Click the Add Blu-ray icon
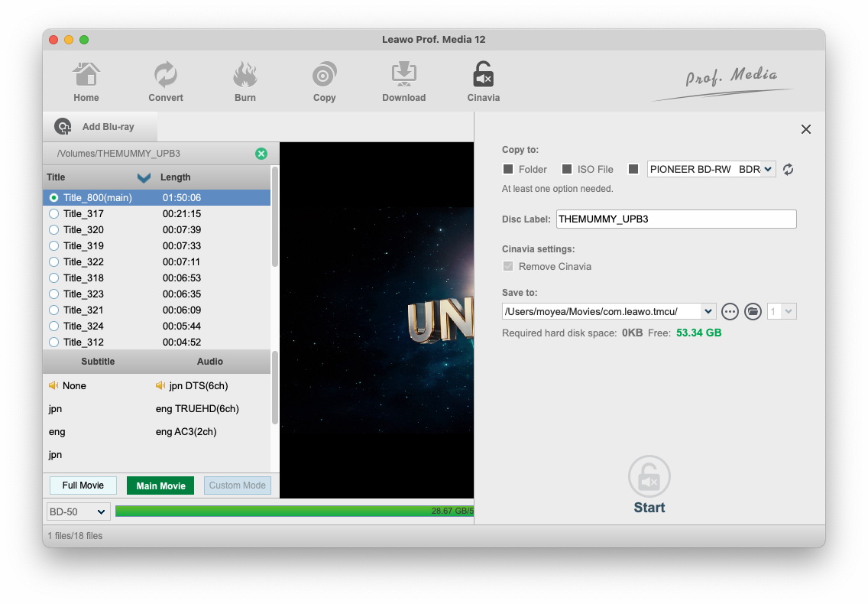Screen dimensions: 868x604 [63, 127]
